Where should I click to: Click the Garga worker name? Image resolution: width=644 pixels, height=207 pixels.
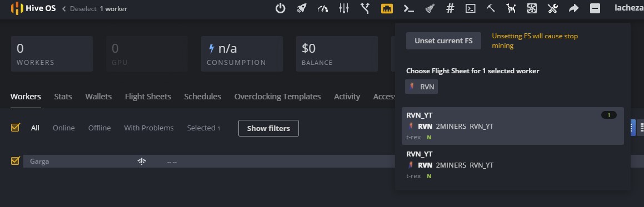tap(39, 161)
